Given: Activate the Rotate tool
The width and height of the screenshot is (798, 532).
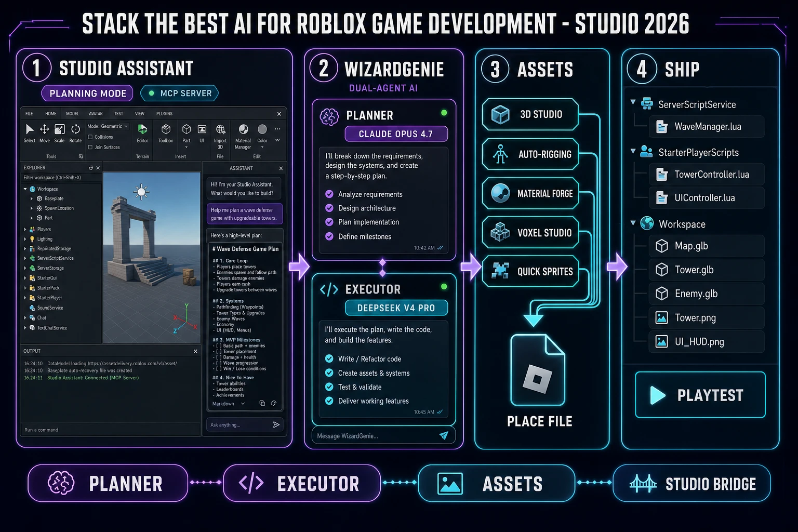Looking at the screenshot, I should point(75,133).
